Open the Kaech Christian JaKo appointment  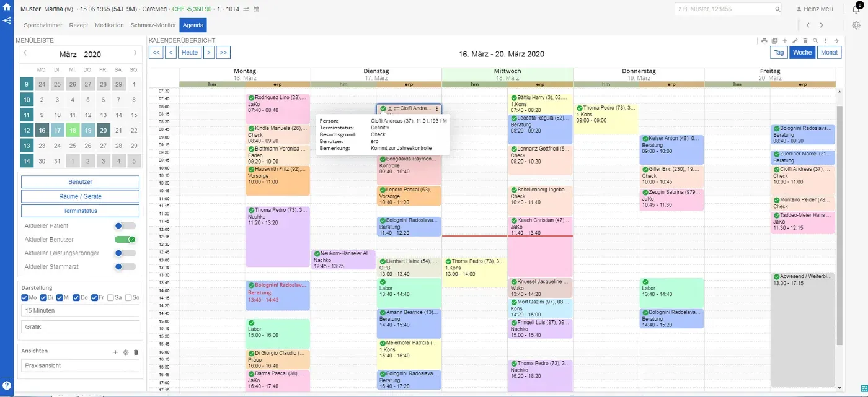point(540,247)
